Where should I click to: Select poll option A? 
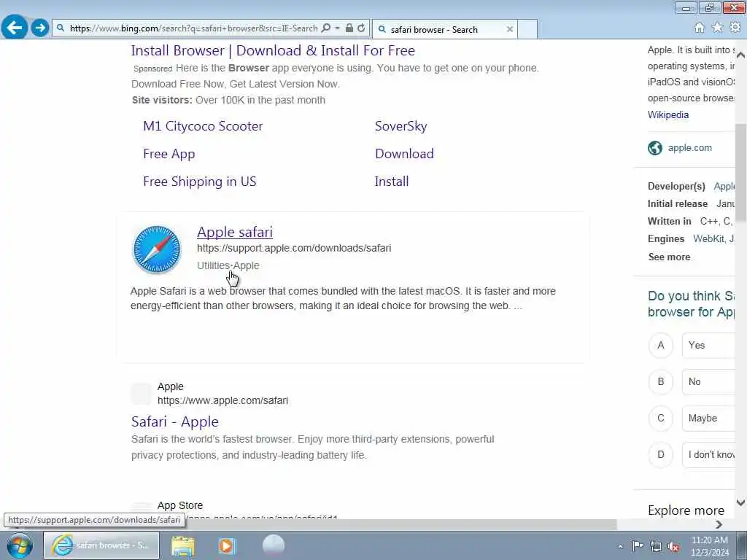pos(661,345)
